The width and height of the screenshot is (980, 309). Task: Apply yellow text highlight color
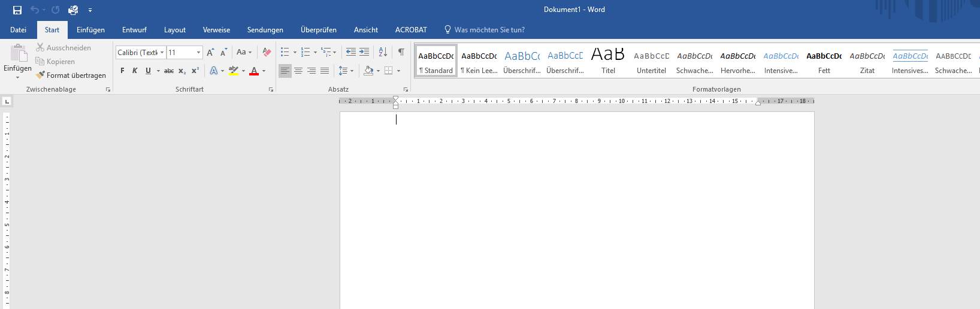(x=234, y=71)
